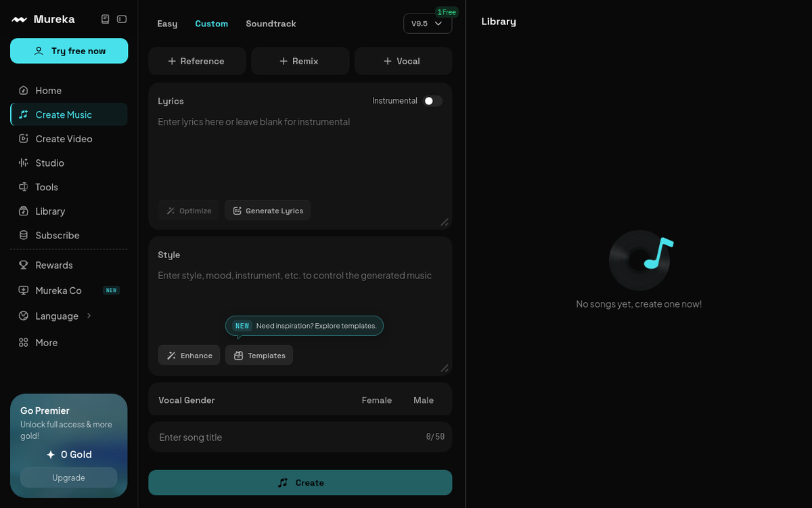Click the 1 Free badge
Viewport: 812px width, 508px height.
(x=447, y=12)
